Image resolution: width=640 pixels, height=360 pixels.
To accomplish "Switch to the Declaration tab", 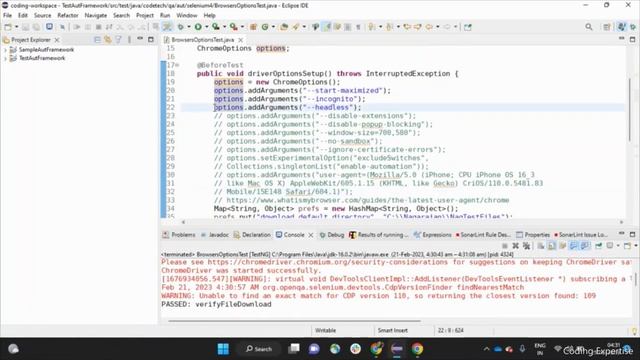I will pos(252,235).
